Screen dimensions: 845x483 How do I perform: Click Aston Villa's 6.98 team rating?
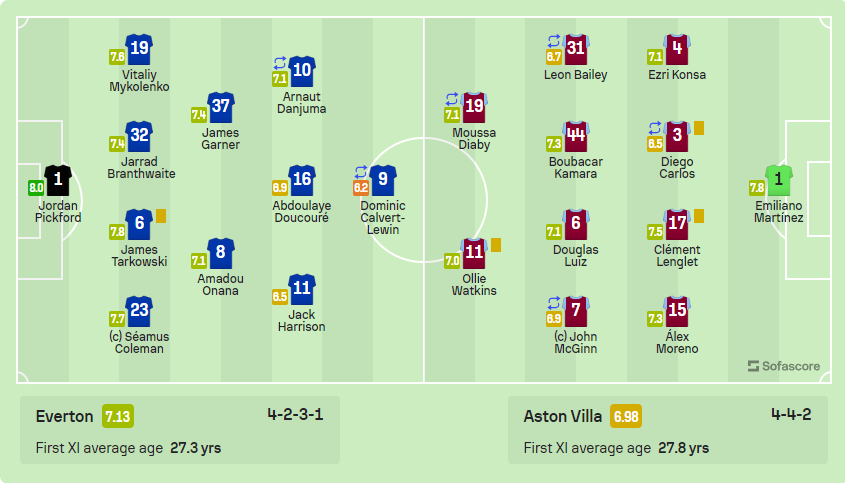(626, 416)
